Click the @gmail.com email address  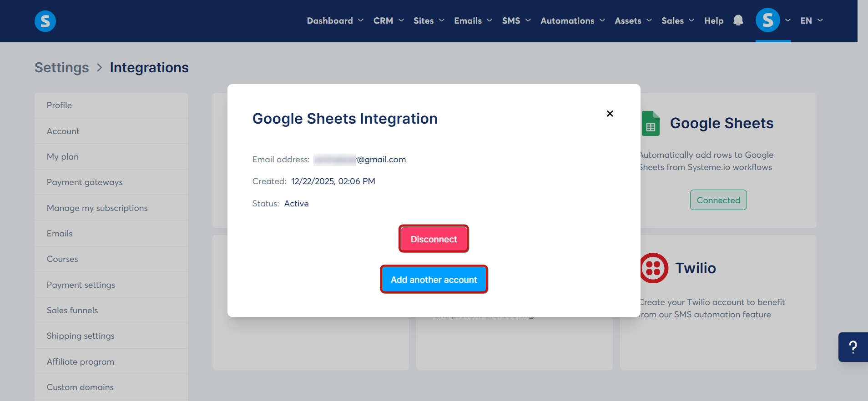[x=359, y=160]
